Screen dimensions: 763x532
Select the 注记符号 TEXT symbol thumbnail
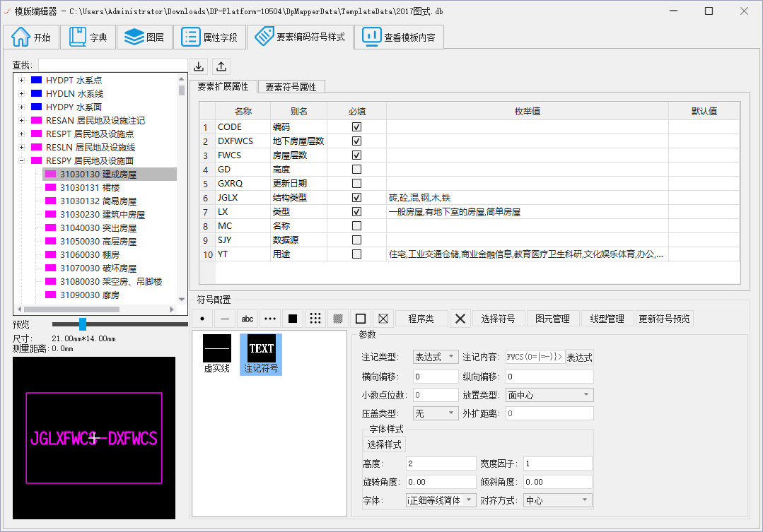pyautogui.click(x=262, y=354)
